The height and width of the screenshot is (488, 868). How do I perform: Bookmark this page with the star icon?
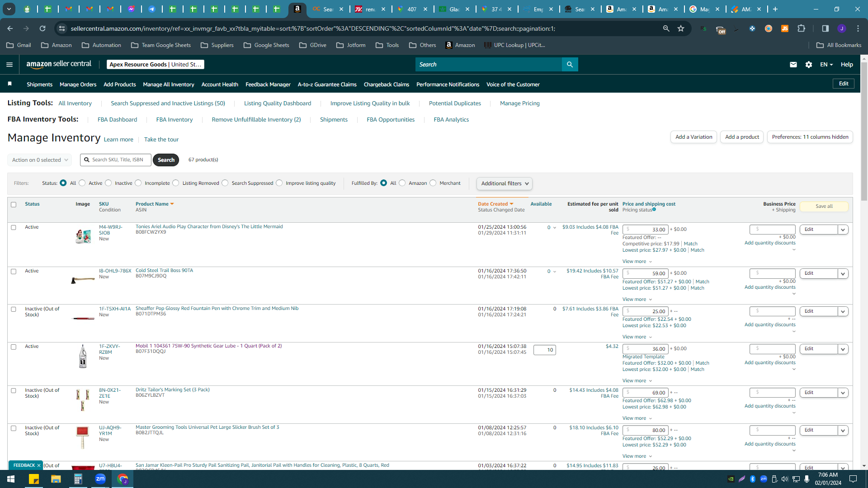tap(681, 28)
